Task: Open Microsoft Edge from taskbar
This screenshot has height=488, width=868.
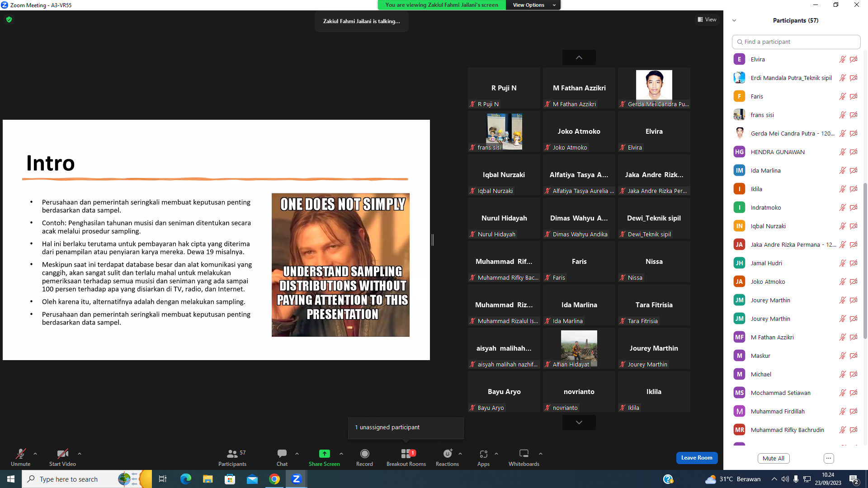Action: pos(185,479)
